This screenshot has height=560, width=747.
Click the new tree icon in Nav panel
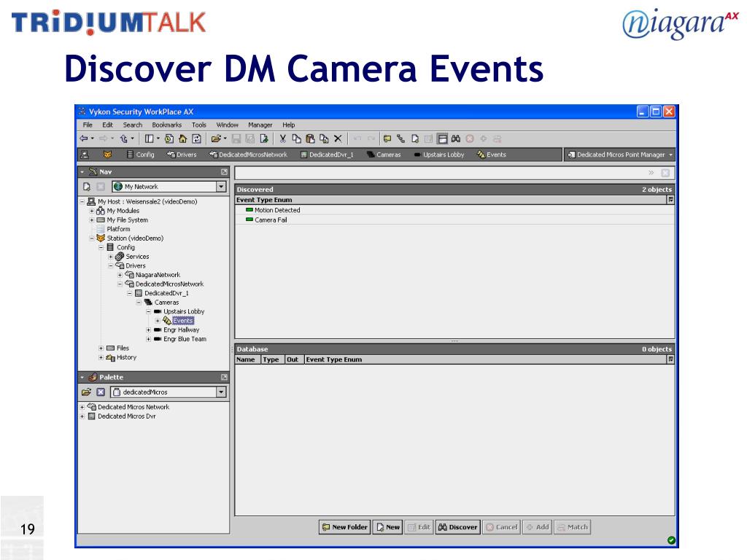click(87, 187)
